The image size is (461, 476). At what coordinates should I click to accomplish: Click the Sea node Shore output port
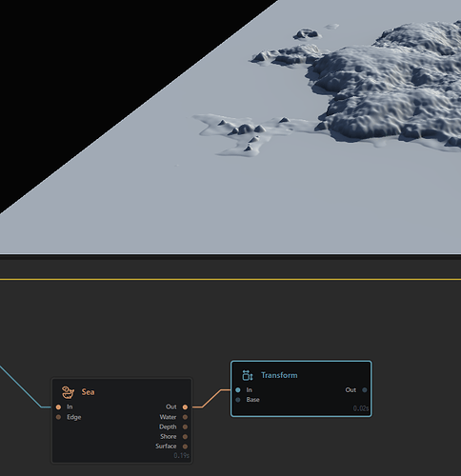pos(185,437)
